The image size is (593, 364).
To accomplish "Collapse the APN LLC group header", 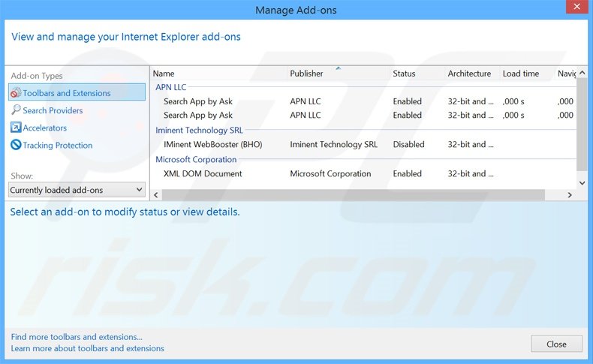I will pos(171,87).
